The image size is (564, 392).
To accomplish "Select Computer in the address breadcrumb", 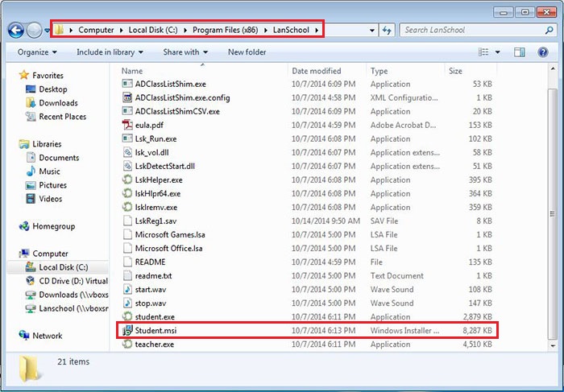I will coord(96,30).
